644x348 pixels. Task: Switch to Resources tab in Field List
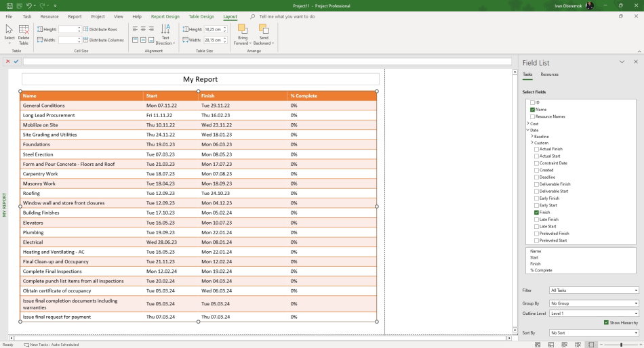point(549,74)
